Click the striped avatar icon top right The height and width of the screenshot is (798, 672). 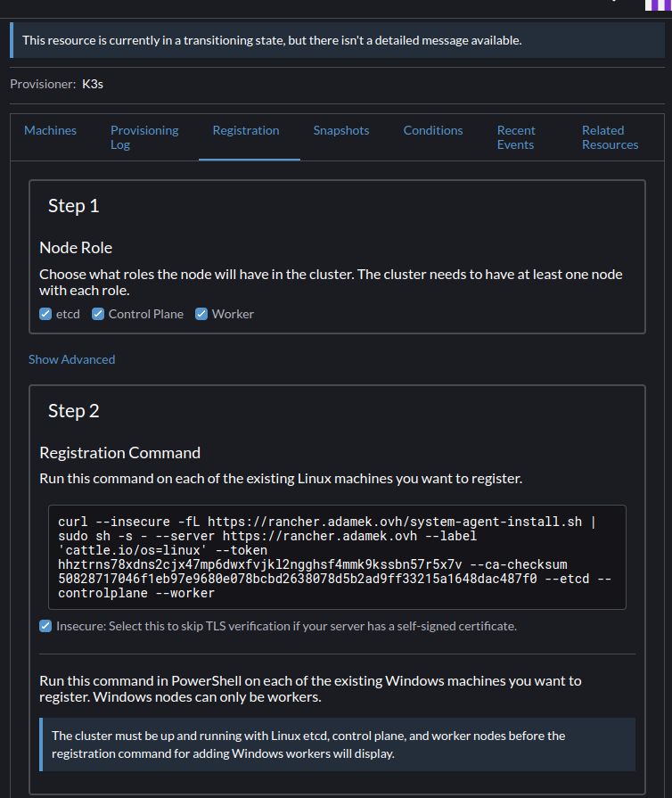(x=657, y=5)
